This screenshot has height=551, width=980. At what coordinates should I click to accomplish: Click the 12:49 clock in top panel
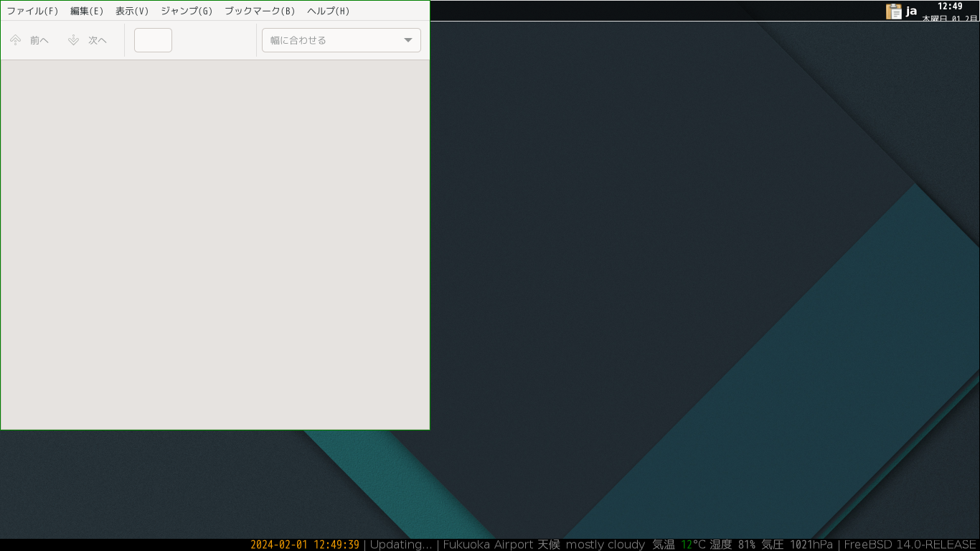(950, 6)
